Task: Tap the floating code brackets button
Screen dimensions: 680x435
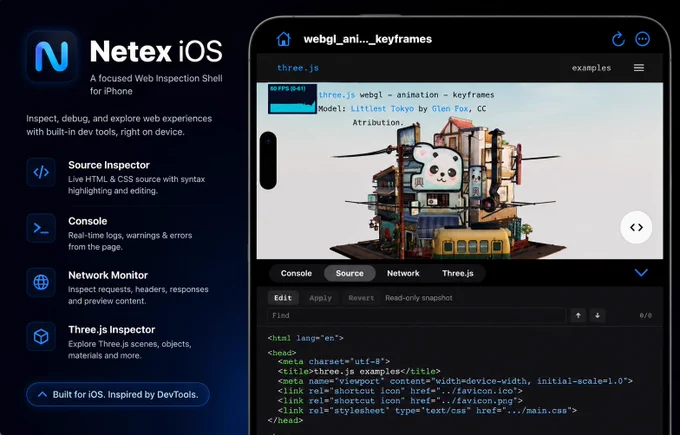Action: coord(636,227)
